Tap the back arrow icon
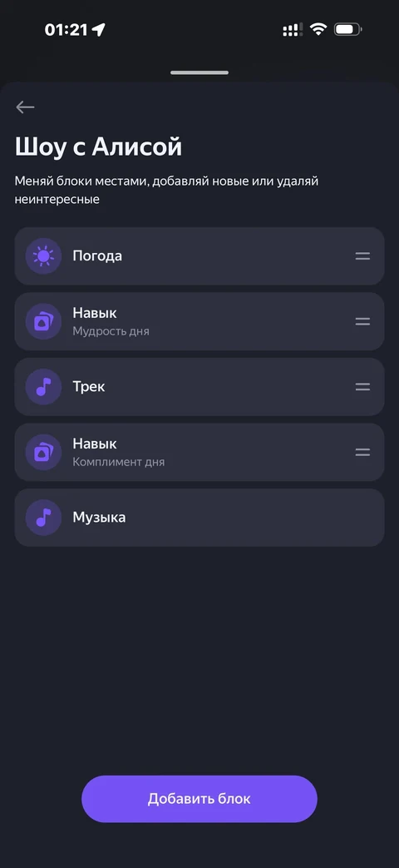This screenshot has height=868, width=399. (25, 107)
